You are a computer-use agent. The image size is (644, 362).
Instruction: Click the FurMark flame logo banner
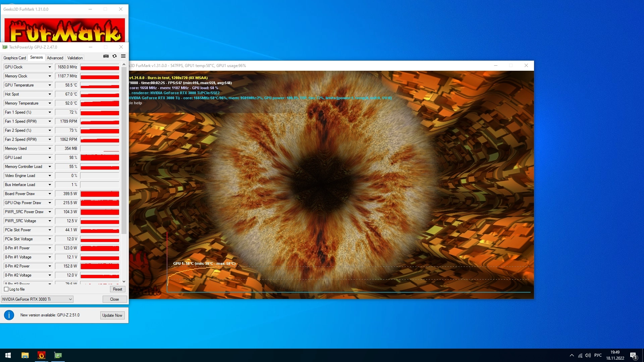tap(65, 30)
